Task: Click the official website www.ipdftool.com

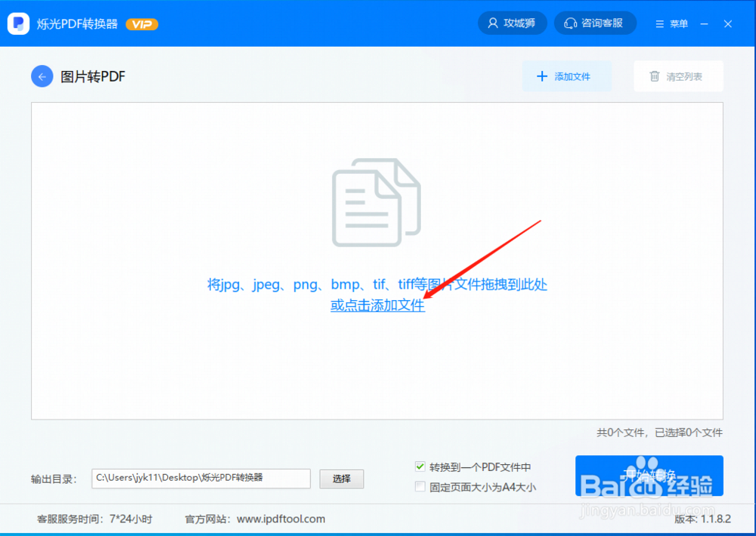Action: [x=281, y=519]
